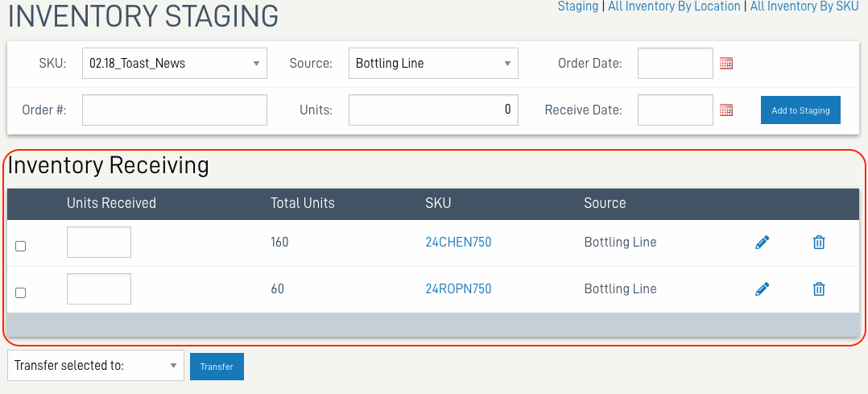This screenshot has width=868, height=394.
Task: Focus the Order # input field
Action: pyautogui.click(x=175, y=110)
